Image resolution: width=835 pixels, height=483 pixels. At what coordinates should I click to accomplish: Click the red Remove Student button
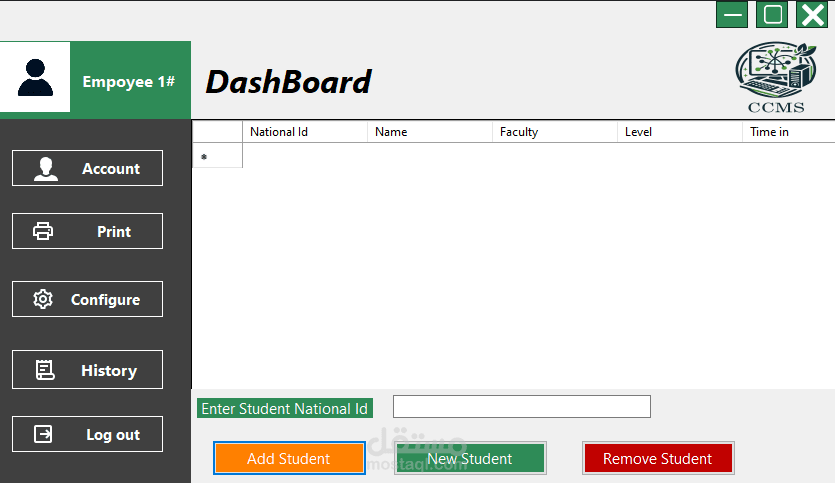point(658,458)
